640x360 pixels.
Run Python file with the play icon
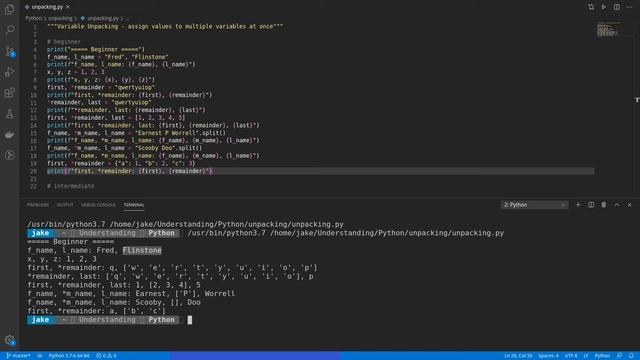coord(604,7)
